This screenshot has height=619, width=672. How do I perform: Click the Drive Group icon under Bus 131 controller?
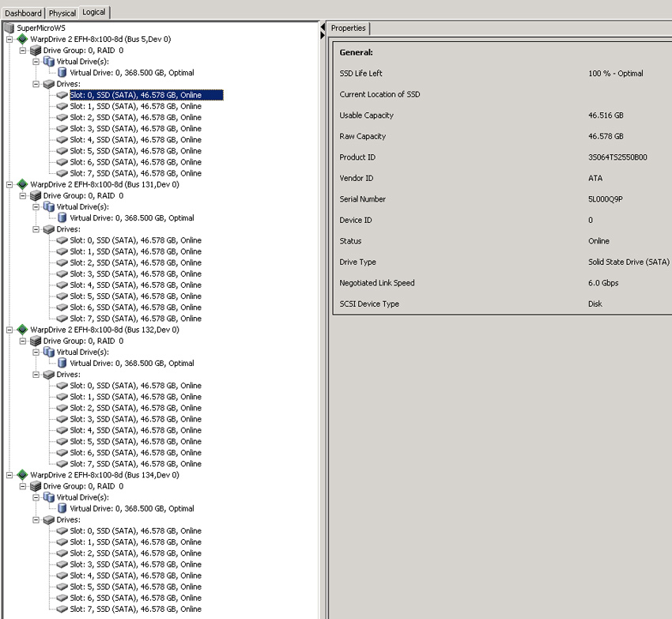(x=36, y=196)
